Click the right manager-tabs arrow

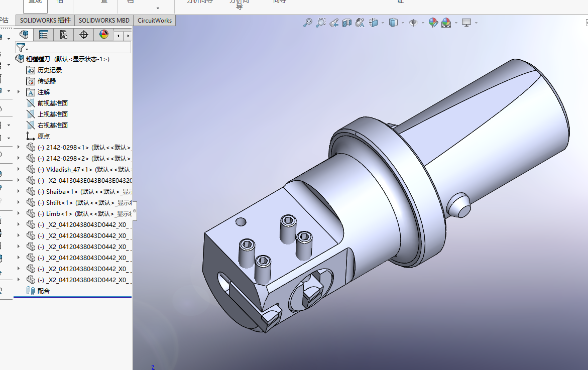128,36
